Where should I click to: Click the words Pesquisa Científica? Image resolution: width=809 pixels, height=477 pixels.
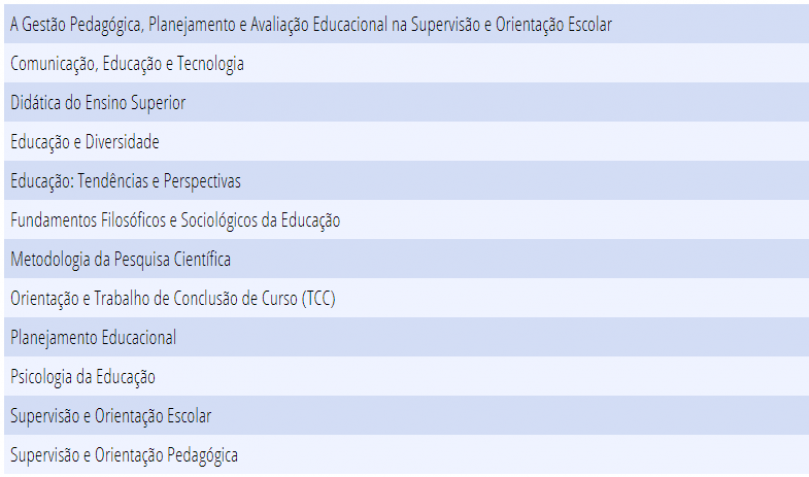[x=172, y=259]
